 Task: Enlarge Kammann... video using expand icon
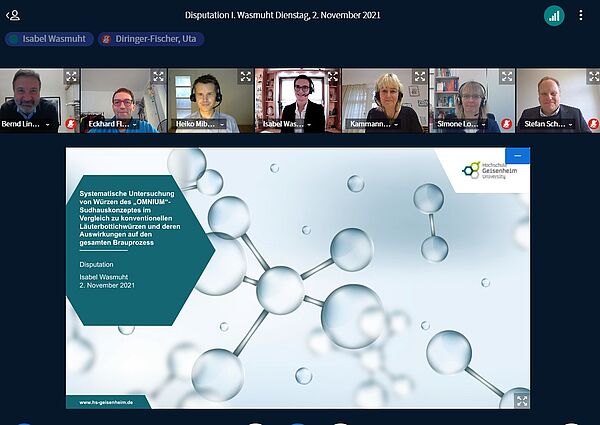point(419,76)
